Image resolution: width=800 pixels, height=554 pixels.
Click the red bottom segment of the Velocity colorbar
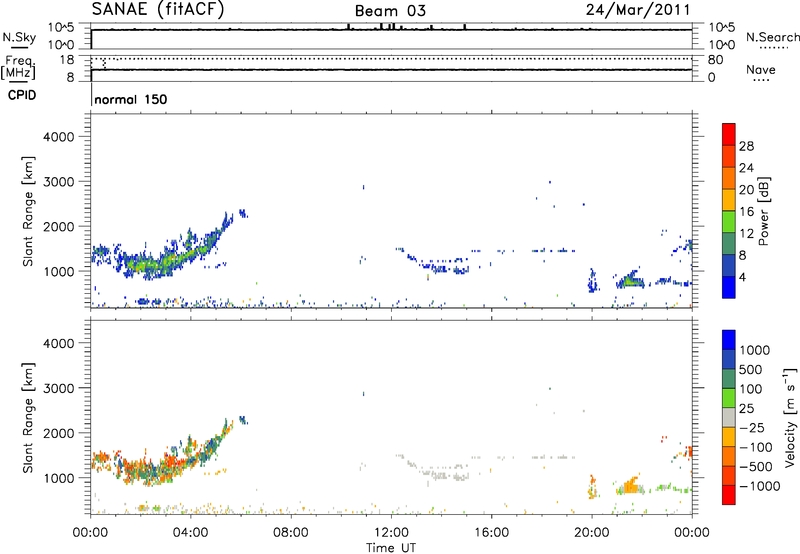click(729, 495)
